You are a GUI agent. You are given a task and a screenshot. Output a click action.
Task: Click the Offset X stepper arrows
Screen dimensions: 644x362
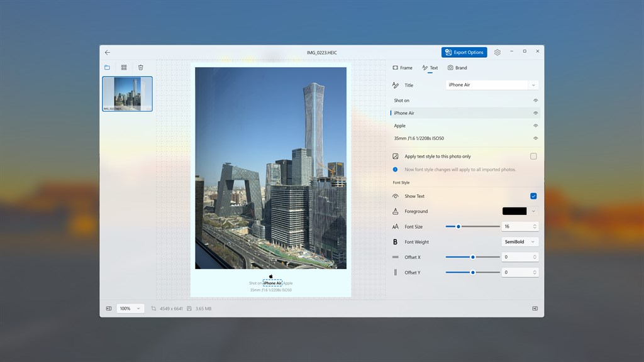tap(535, 257)
